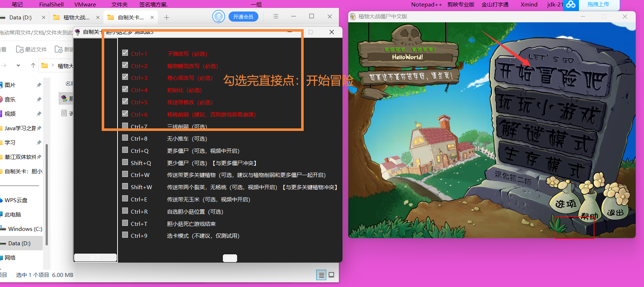Click the trainer window title bar mushroom icon

[78, 32]
